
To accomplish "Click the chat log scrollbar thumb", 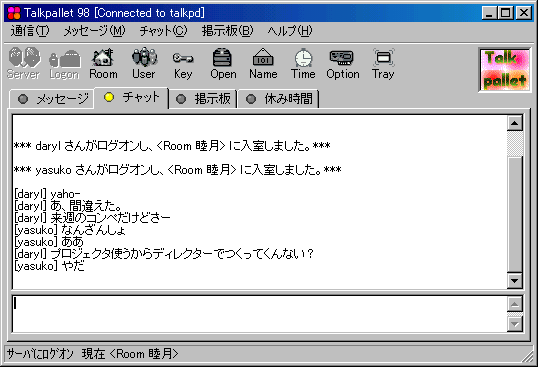I will [515, 215].
